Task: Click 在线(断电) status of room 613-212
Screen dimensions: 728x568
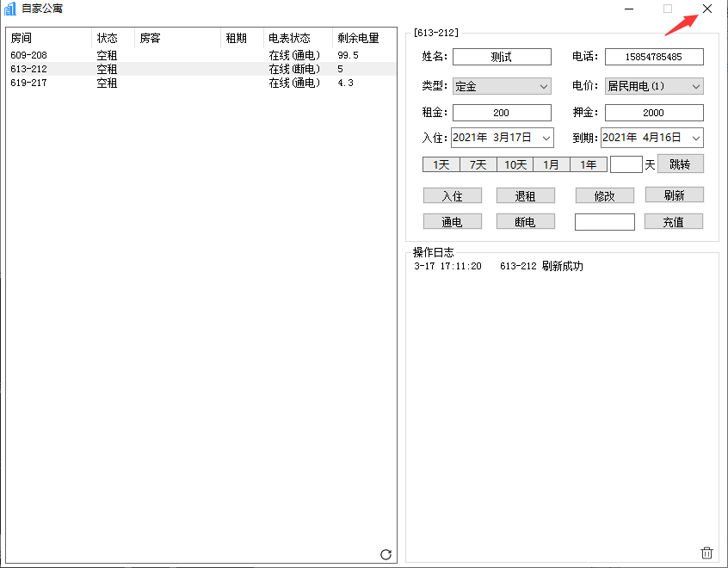Action: pos(294,69)
